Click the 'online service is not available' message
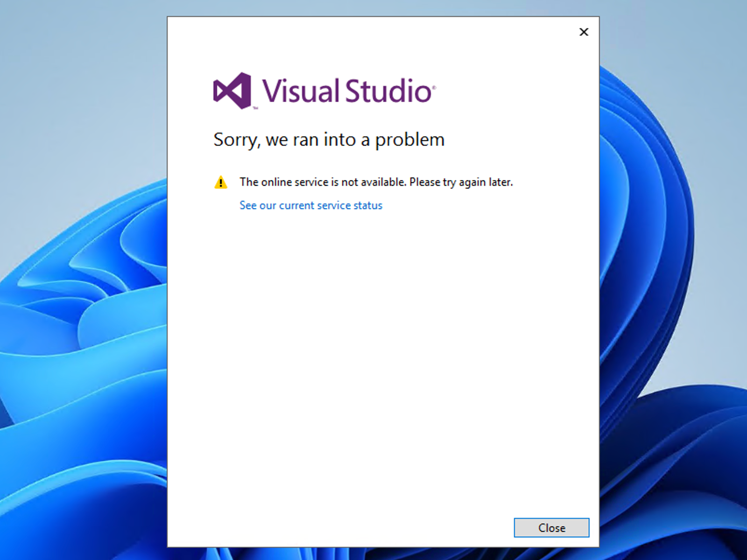 [x=376, y=182]
